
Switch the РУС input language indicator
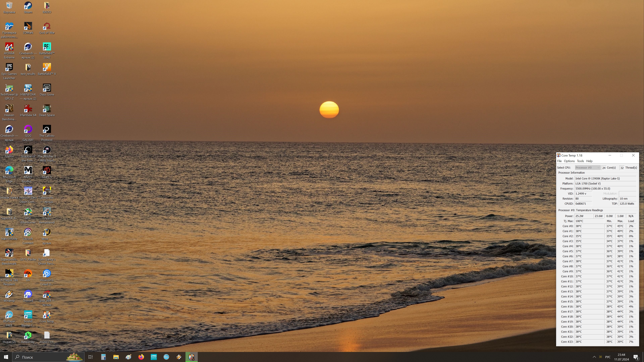[608, 357]
